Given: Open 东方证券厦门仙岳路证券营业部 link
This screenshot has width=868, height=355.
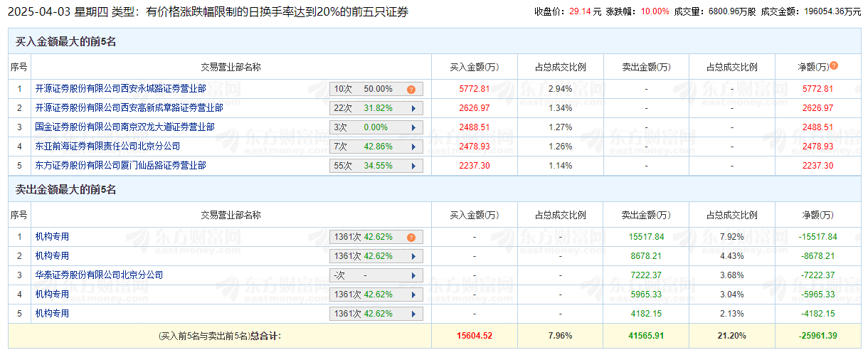Looking at the screenshot, I should [x=120, y=166].
